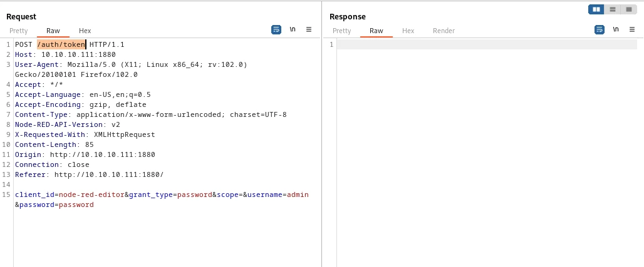Click client_id value node-red-editor
The width and height of the screenshot is (644, 267).
click(91, 195)
